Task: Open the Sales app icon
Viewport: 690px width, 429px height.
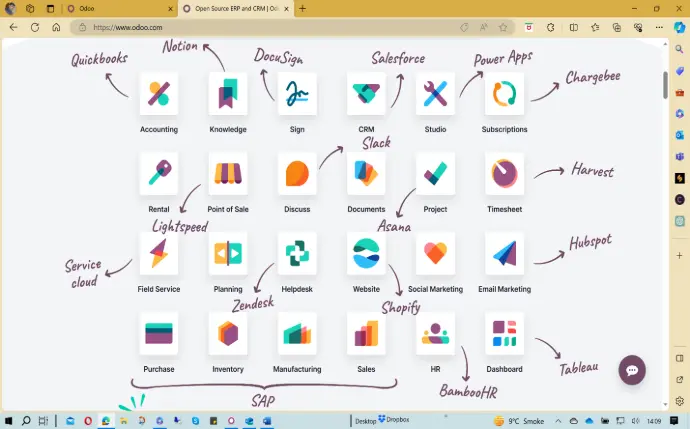Action: 366,334
